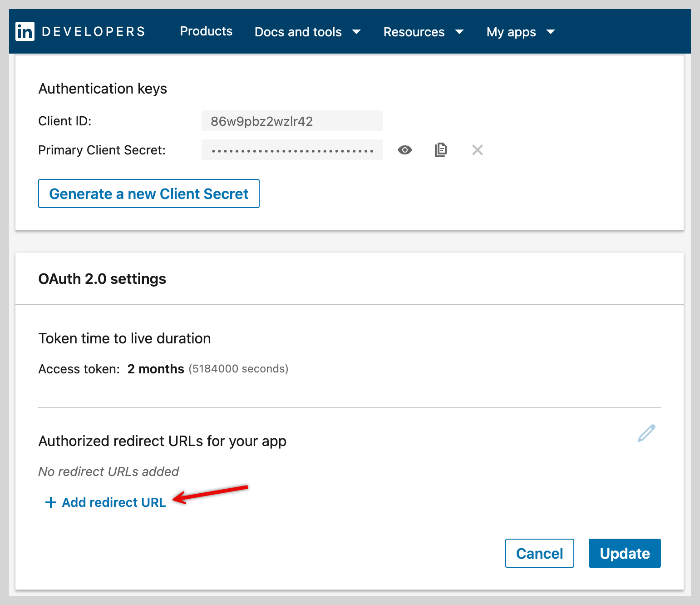
Task: Click the '(5184000 seconds)' text
Action: click(238, 369)
